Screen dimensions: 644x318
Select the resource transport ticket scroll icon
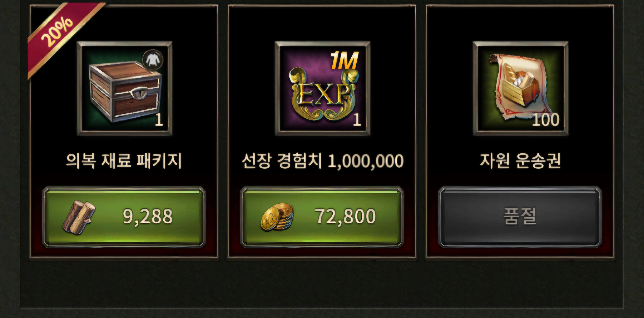521,88
